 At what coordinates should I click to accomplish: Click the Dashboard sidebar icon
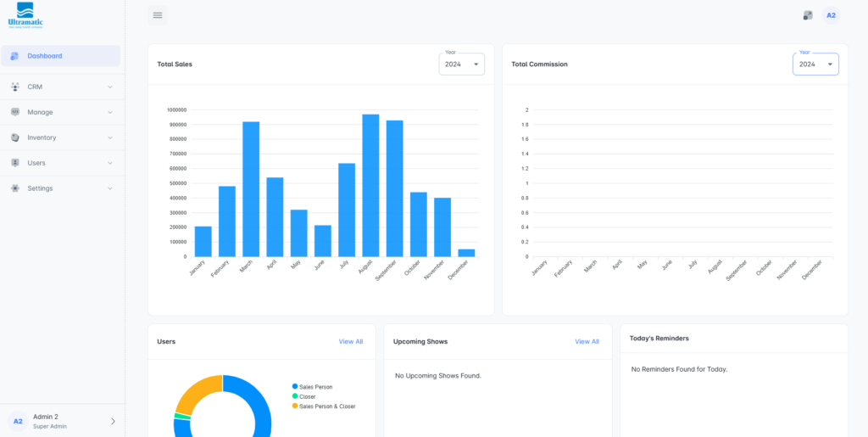click(x=15, y=56)
